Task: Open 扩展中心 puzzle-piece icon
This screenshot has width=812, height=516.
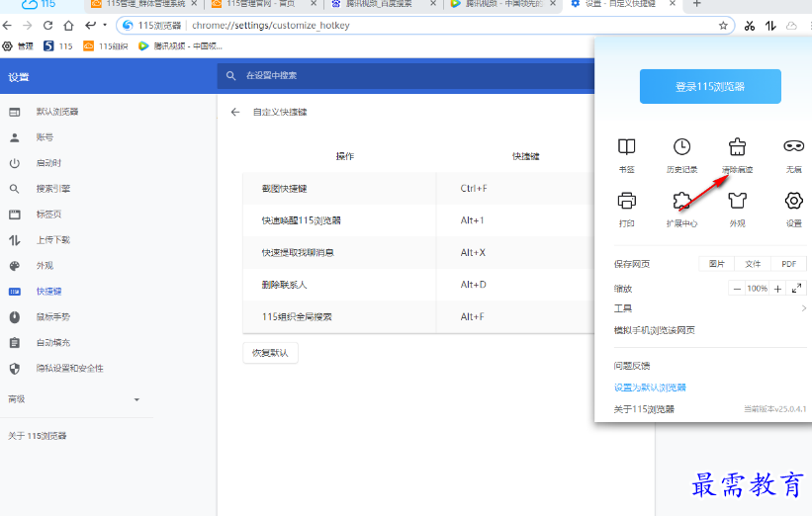Action: 681,201
